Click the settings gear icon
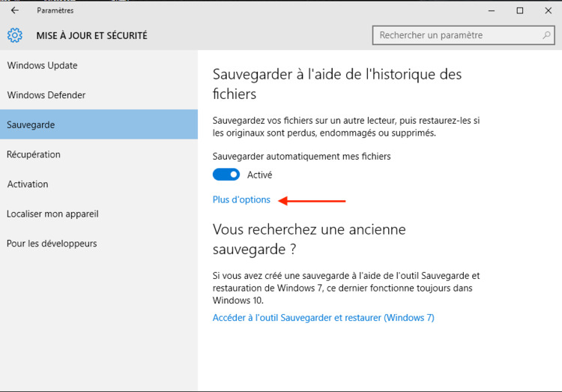562x392 pixels. coord(15,35)
